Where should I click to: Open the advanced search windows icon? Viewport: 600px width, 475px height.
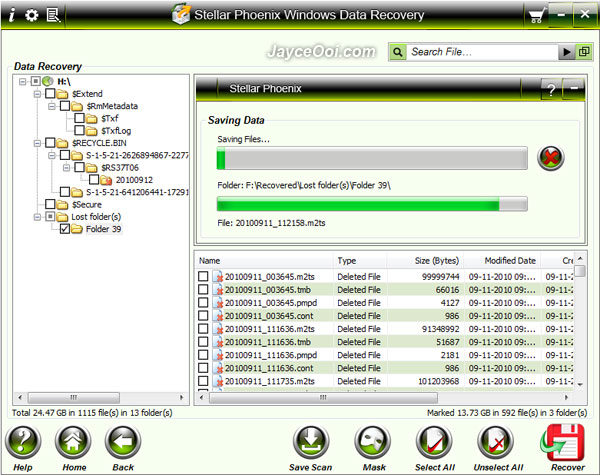point(584,52)
